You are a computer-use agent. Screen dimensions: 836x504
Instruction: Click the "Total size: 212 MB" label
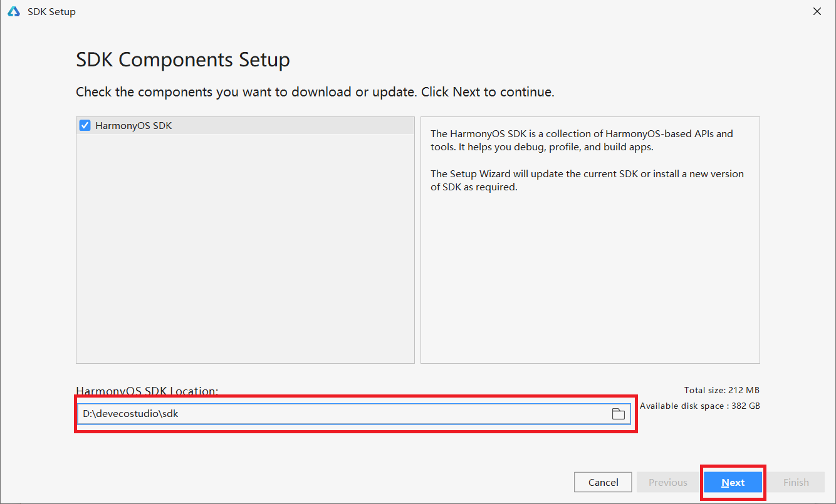click(x=722, y=390)
